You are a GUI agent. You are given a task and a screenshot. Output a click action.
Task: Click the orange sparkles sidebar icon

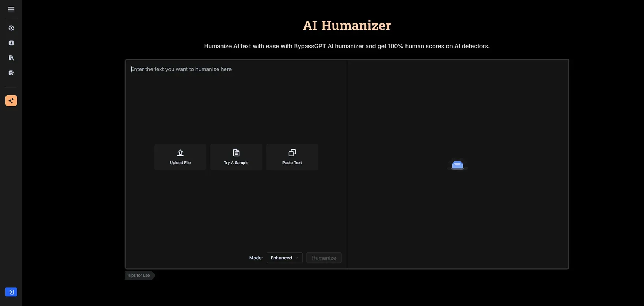11,101
